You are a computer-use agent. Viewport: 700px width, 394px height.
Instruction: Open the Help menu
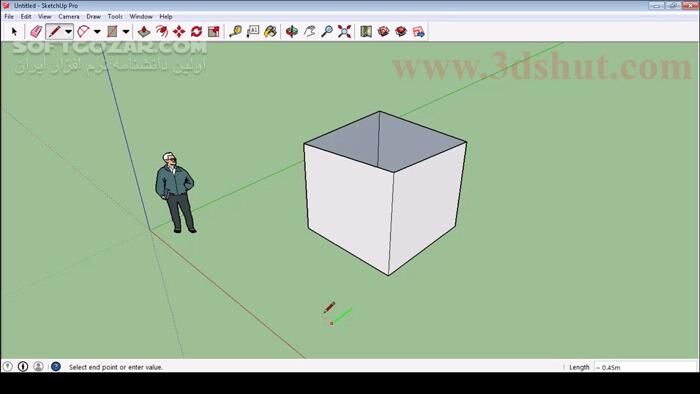tap(166, 17)
